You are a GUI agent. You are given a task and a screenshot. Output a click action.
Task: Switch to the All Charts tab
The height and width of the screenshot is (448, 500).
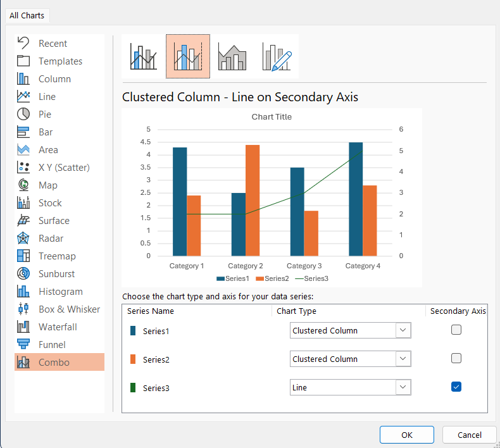[x=27, y=15]
